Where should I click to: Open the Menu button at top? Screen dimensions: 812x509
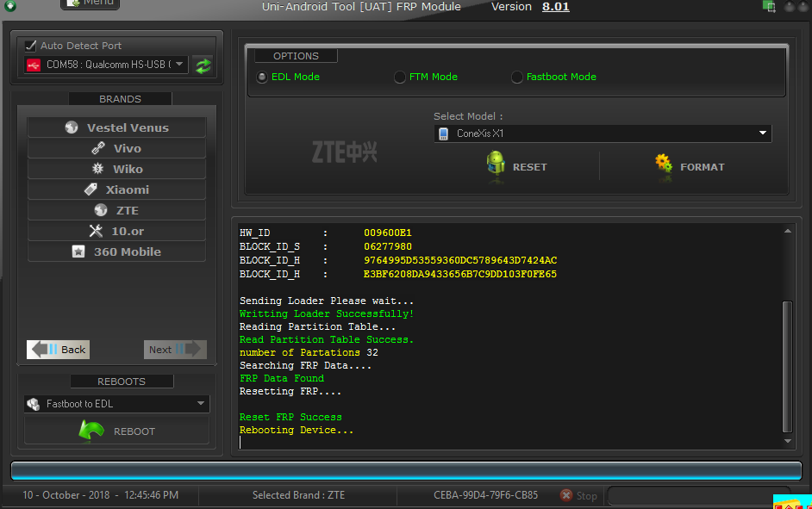click(91, 3)
